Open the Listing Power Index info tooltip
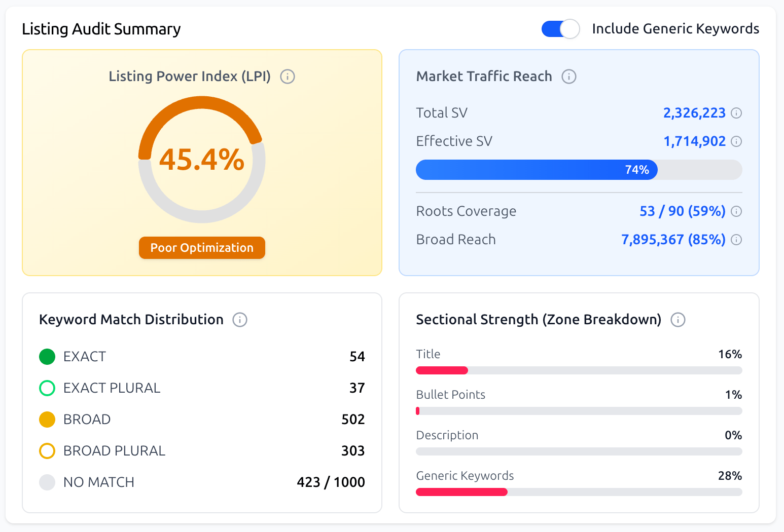784x532 pixels. click(288, 77)
